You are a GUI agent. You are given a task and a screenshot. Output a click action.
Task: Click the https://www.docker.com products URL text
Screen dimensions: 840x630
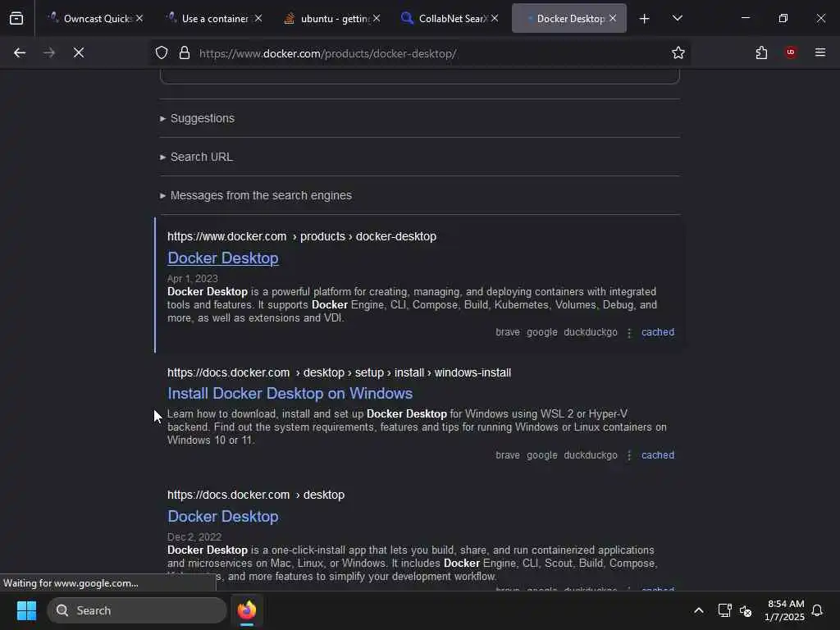coord(302,237)
